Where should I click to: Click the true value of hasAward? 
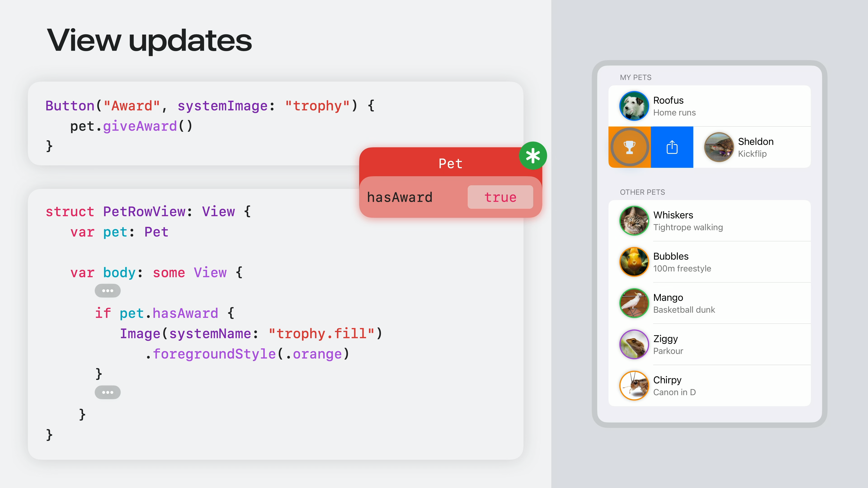(500, 197)
